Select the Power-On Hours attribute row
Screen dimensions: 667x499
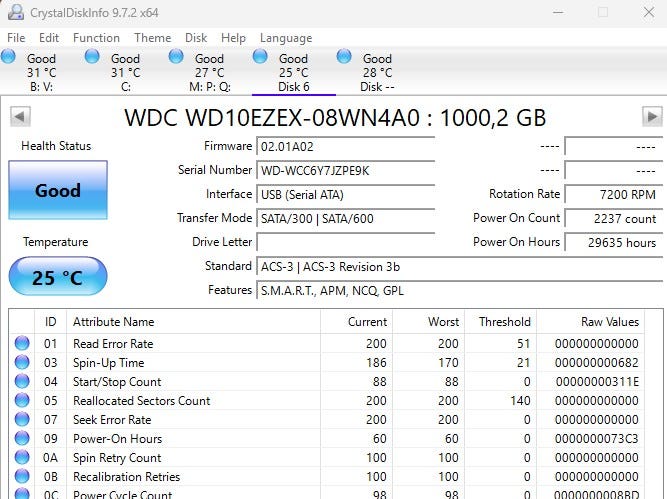point(327,438)
